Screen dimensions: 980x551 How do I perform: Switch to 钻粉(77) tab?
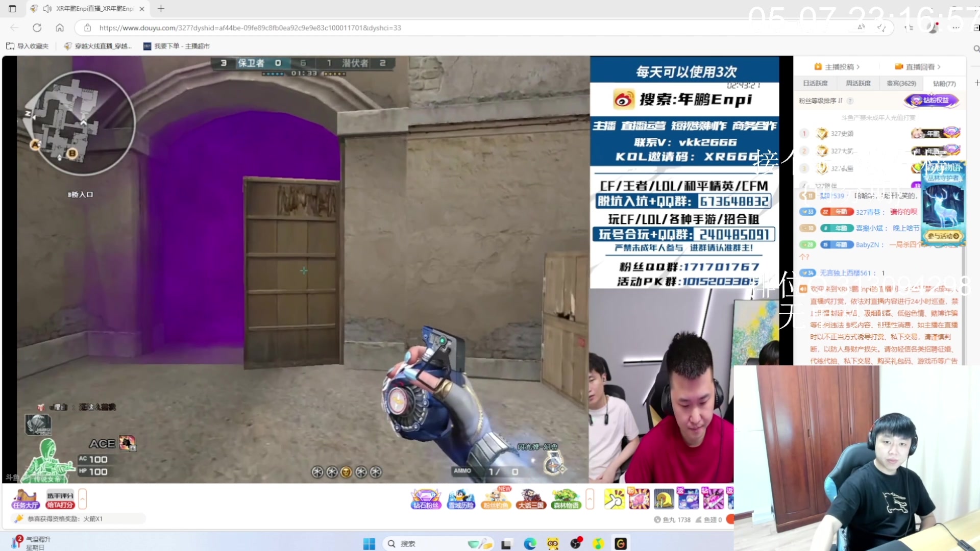pyautogui.click(x=944, y=83)
